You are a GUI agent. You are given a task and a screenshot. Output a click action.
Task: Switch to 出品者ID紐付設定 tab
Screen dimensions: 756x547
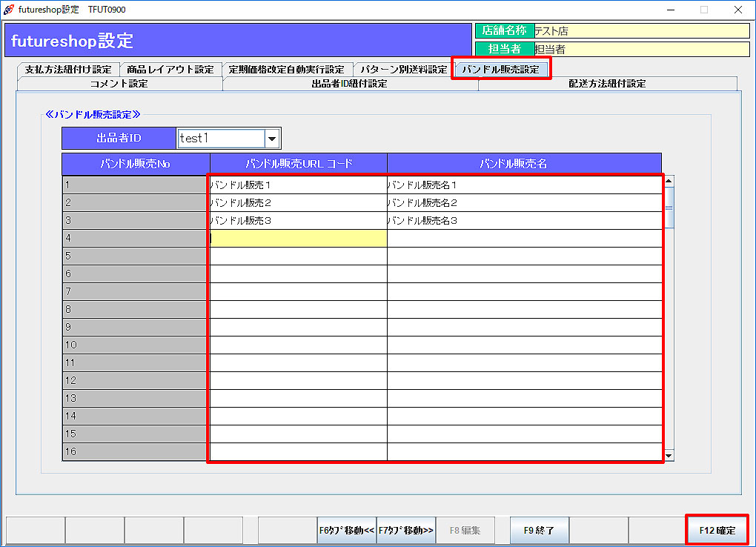tap(350, 84)
